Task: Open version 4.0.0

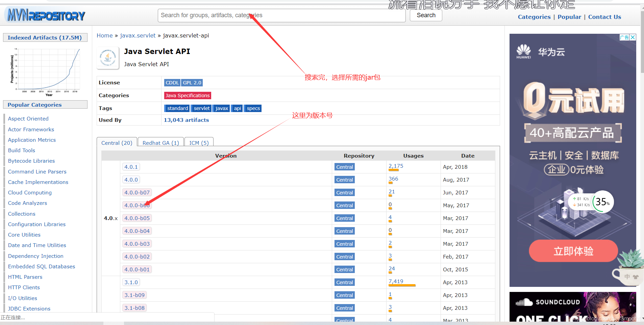Action: click(131, 180)
